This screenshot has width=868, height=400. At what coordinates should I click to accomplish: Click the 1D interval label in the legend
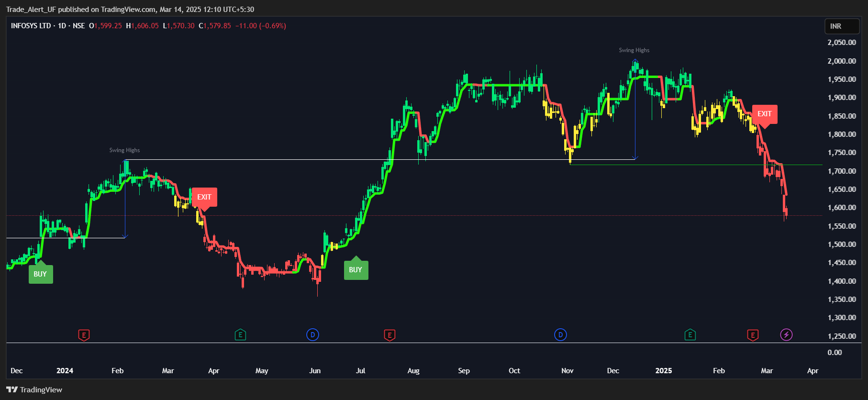point(62,26)
